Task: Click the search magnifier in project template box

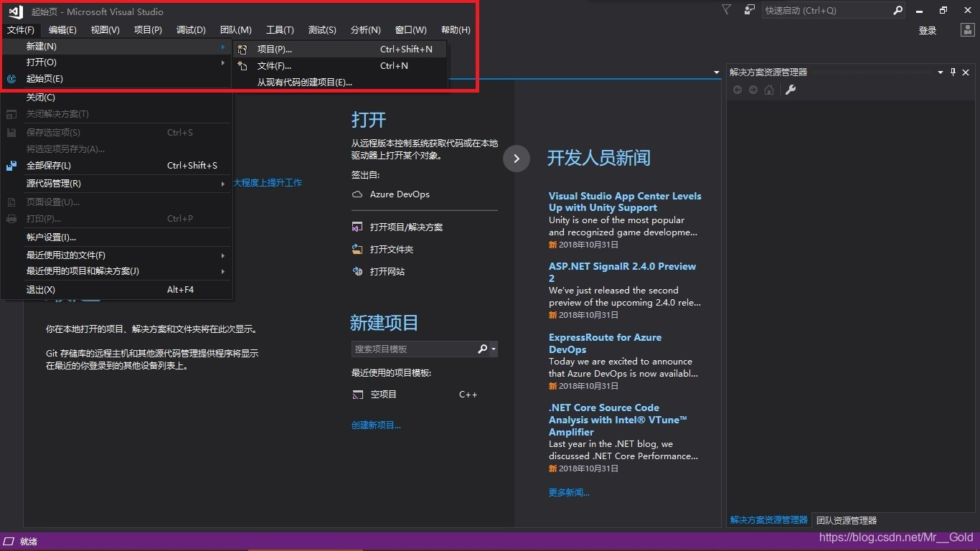Action: click(x=482, y=349)
